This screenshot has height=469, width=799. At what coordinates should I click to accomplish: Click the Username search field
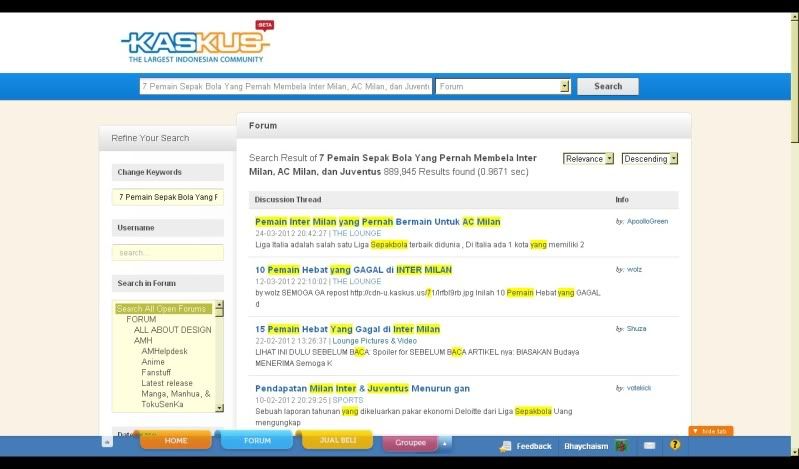point(168,253)
